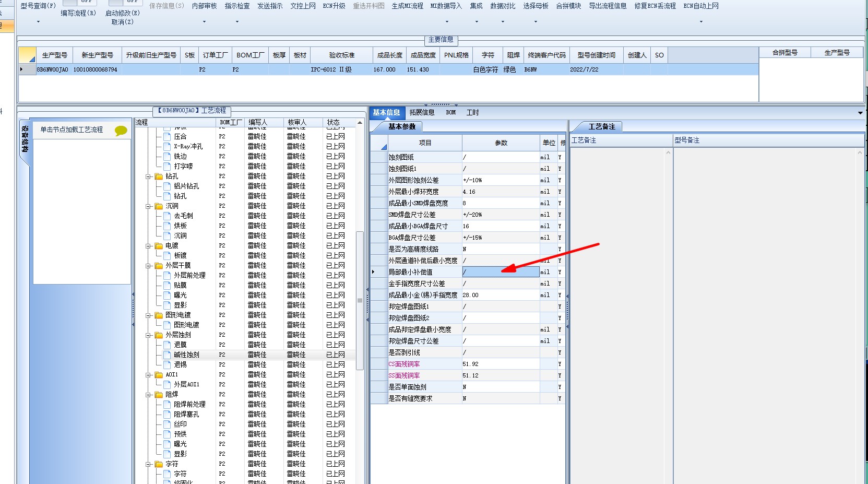
Task: Click the 贴膜 document icon
Action: click(x=167, y=286)
